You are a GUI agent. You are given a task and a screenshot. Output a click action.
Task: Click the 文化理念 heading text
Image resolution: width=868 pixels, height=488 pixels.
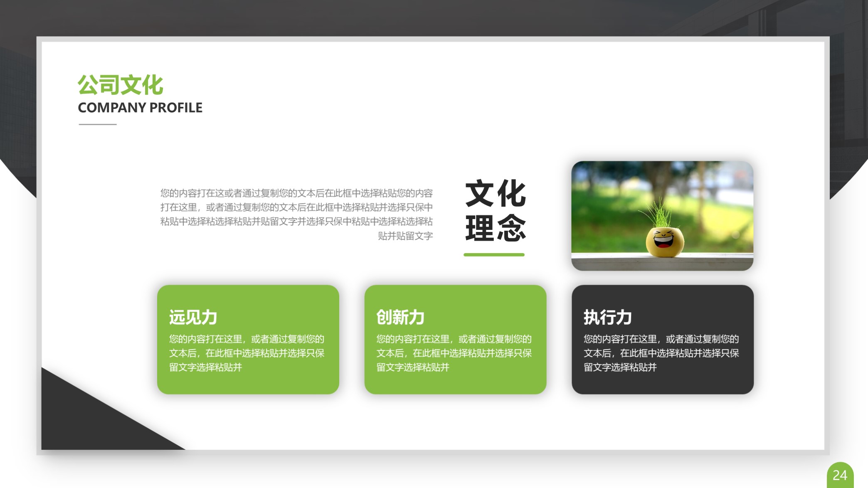point(495,210)
